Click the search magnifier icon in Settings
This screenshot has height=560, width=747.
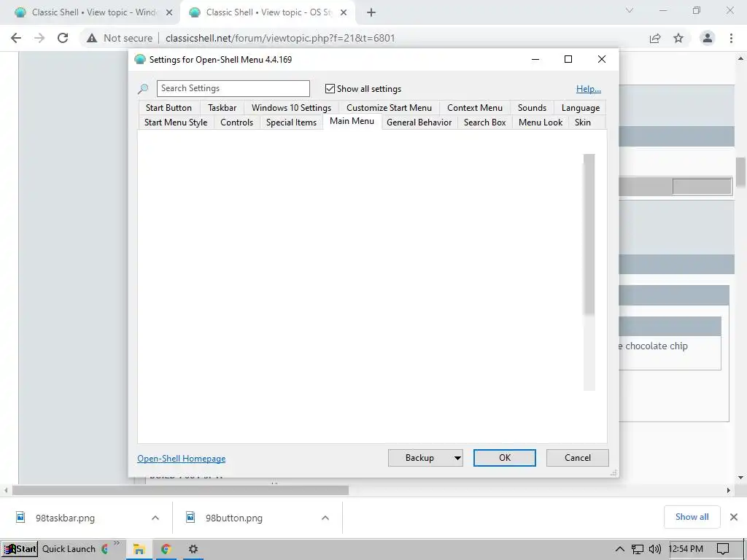click(143, 88)
